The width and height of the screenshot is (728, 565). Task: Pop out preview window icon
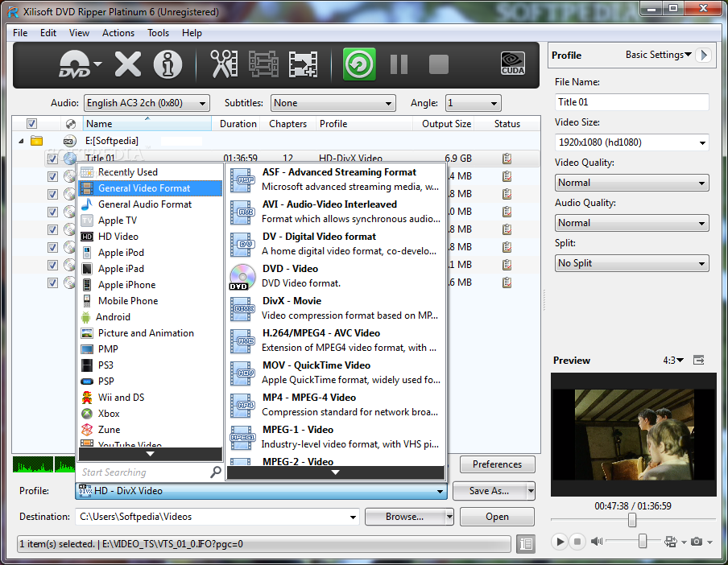(699, 360)
